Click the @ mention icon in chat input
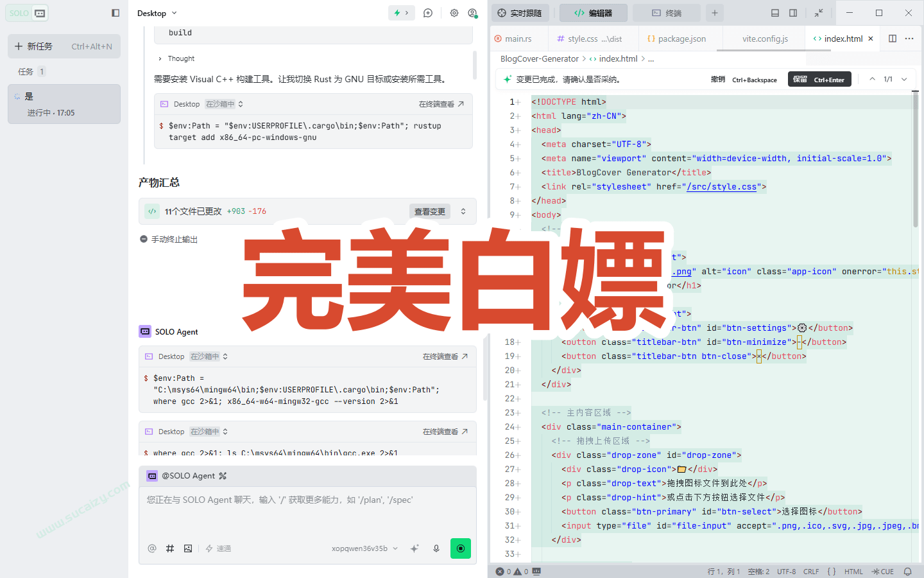 [x=152, y=548]
